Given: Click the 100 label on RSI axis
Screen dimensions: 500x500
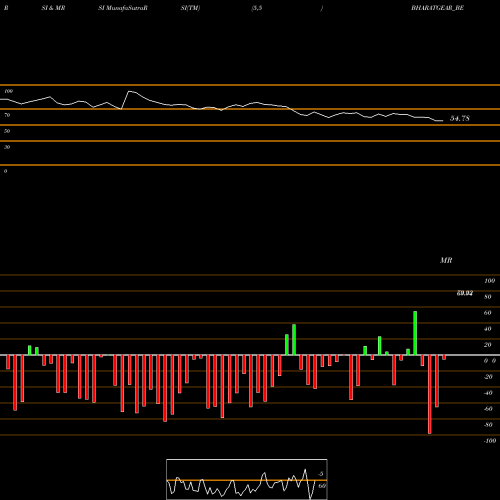Looking at the screenshot, I should click(9, 91).
